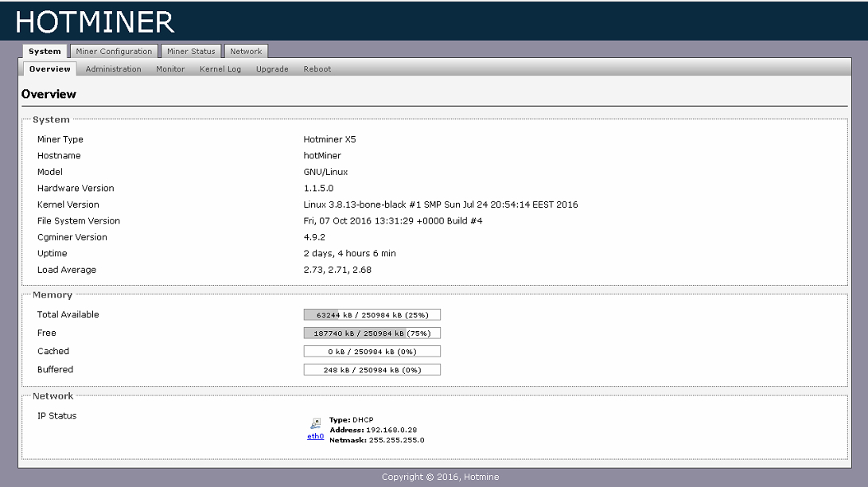Click the eth0 network interface icon
Screen dimensions: 868x487
click(x=316, y=423)
